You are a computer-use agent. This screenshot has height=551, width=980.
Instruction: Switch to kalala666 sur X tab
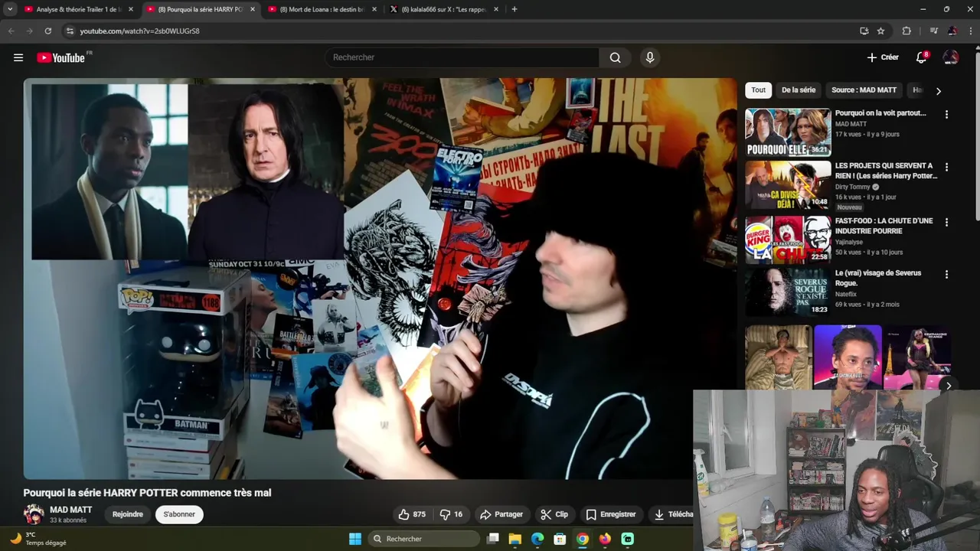443,9
